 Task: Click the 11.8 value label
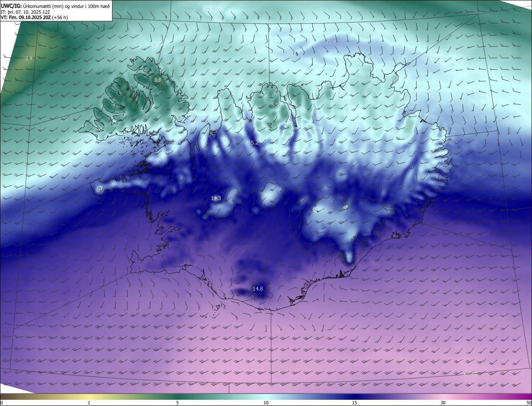click(x=331, y=42)
